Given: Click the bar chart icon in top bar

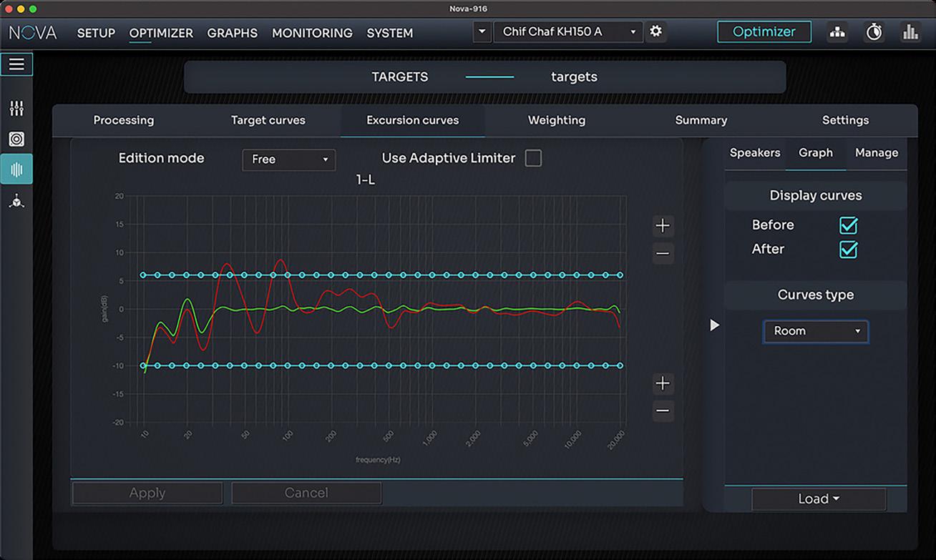Looking at the screenshot, I should [910, 32].
